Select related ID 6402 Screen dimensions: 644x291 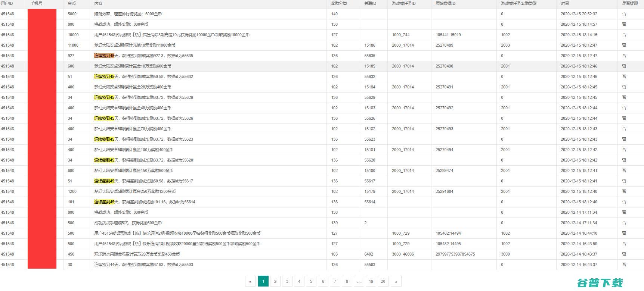coord(369,254)
